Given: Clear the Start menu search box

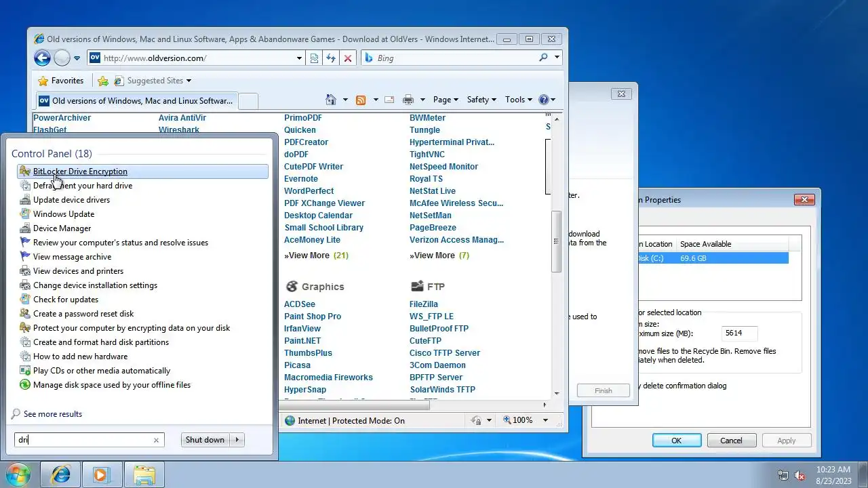Looking at the screenshot, I should tap(156, 440).
